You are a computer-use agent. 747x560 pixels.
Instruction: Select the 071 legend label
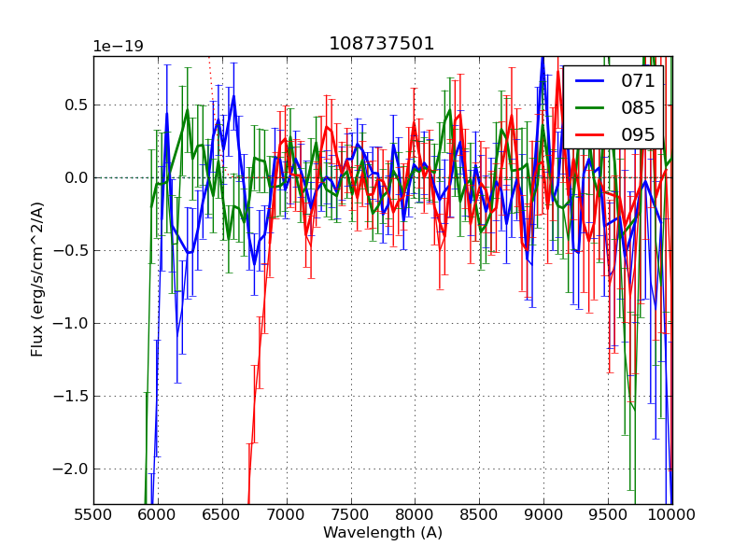(x=638, y=81)
